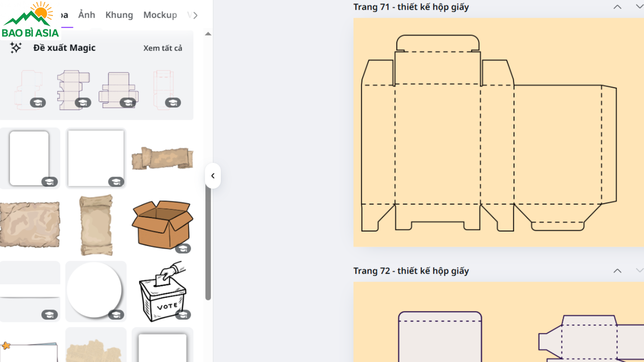This screenshot has width=644, height=362.
Task: Pick the second box template suggestion
Action: tap(73, 90)
